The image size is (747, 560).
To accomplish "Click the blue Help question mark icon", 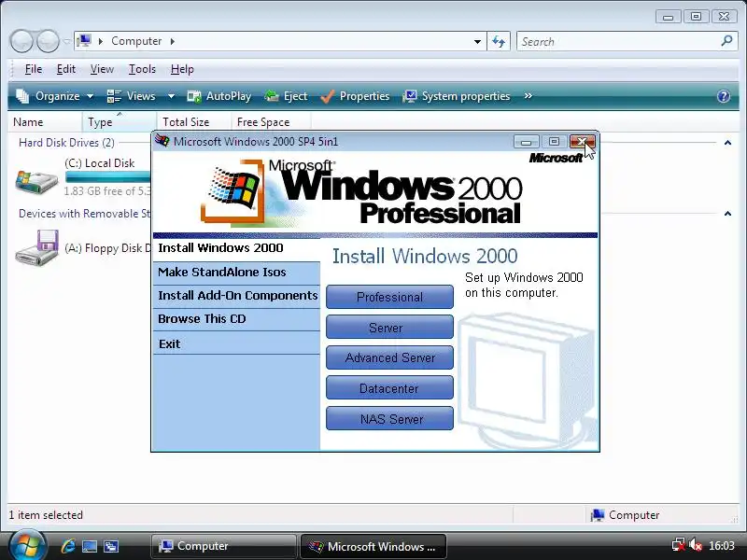I will tap(723, 96).
